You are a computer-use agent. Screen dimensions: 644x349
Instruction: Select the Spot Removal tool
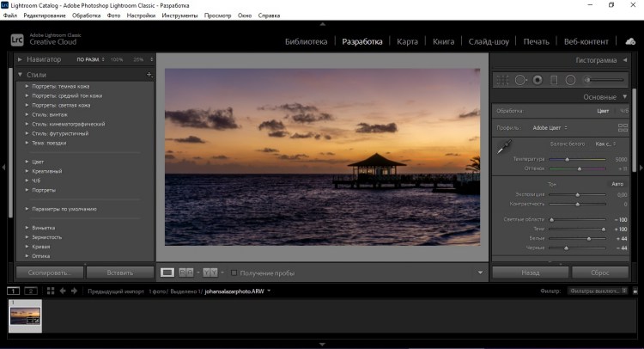pos(520,80)
